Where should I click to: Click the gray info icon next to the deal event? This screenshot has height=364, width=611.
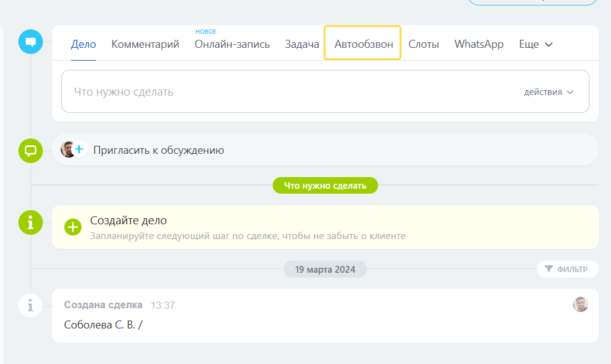point(30,305)
